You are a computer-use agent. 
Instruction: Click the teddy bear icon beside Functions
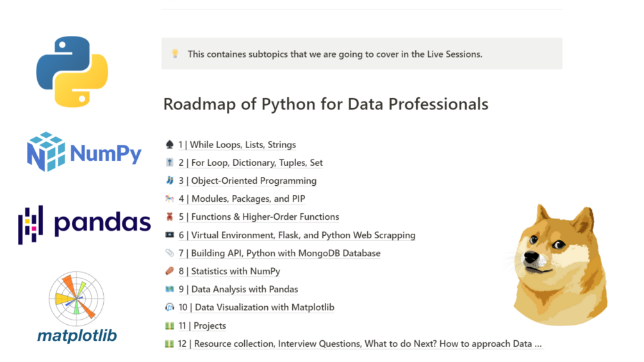pos(170,217)
